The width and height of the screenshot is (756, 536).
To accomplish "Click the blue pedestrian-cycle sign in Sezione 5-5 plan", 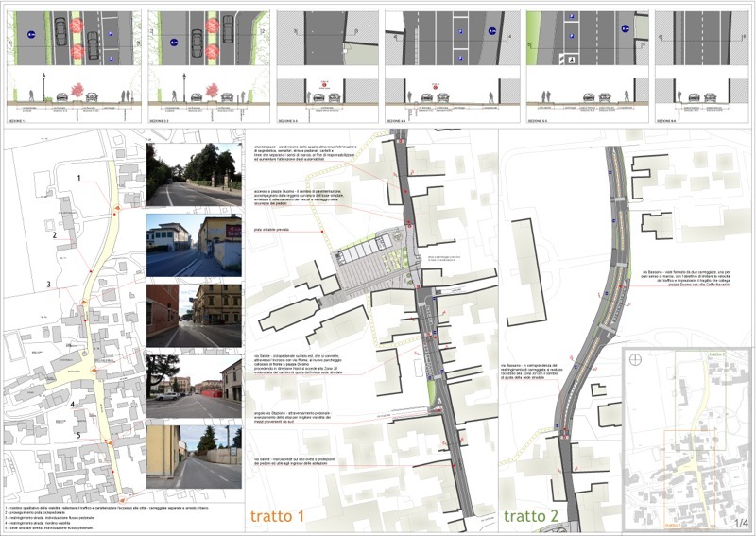I will tap(626, 28).
